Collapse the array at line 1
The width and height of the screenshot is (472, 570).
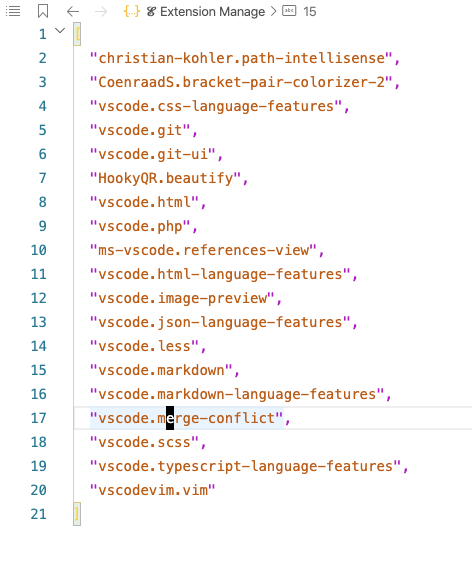[x=60, y=31]
